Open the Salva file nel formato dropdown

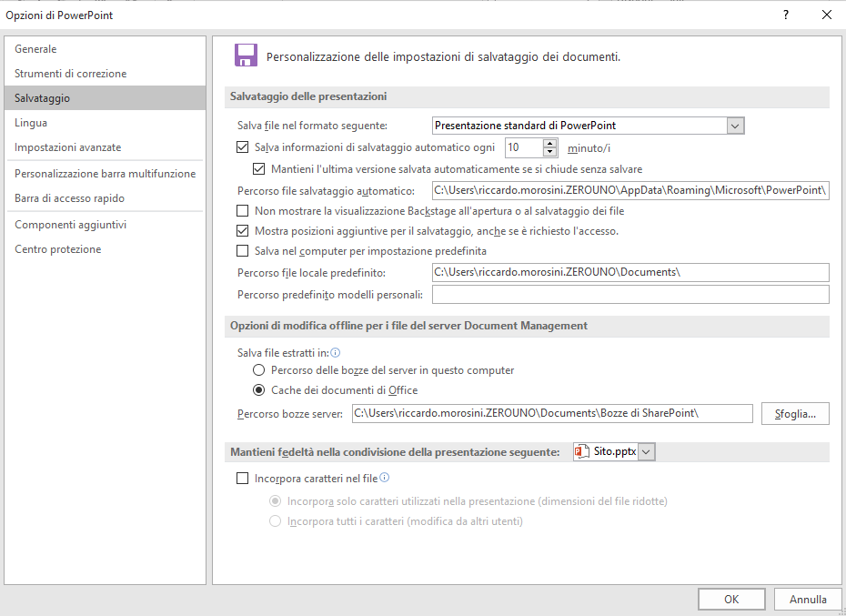(x=735, y=126)
